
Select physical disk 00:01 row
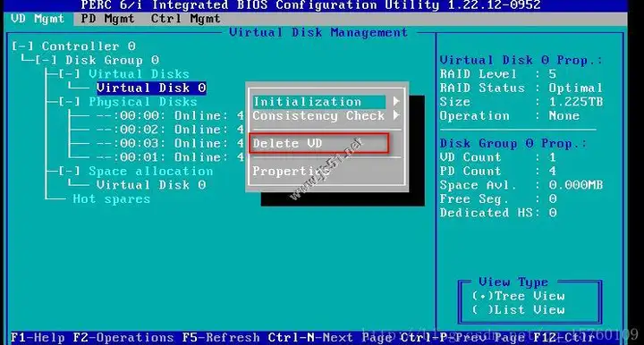[x=170, y=157]
